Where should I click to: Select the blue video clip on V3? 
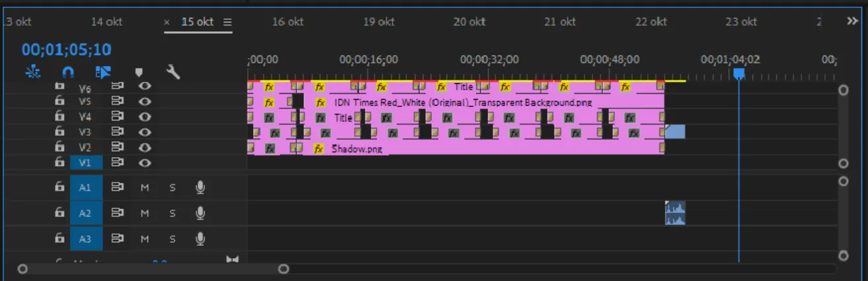click(x=675, y=132)
